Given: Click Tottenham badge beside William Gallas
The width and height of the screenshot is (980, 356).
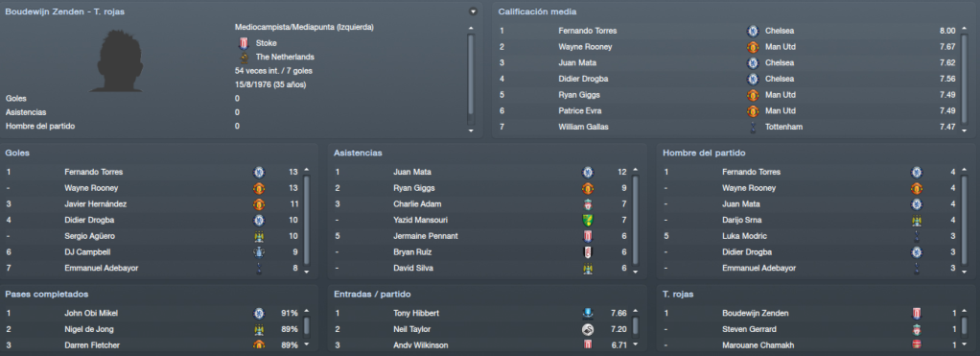Looking at the screenshot, I should 753,127.
